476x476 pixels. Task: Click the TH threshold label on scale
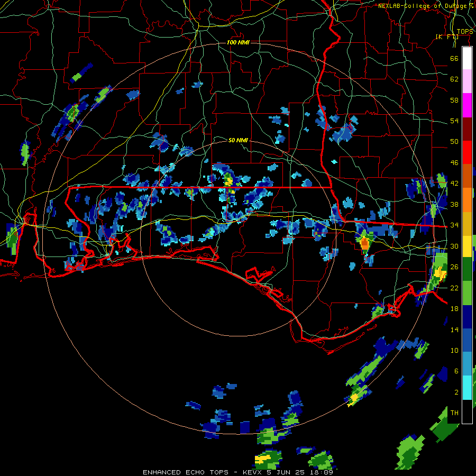(x=454, y=413)
